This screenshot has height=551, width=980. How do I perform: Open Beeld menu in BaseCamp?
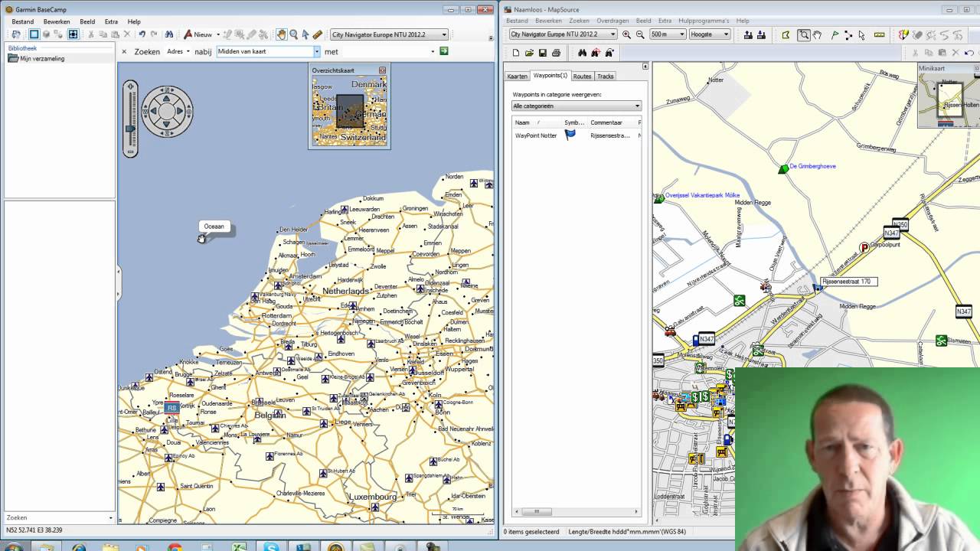click(87, 21)
